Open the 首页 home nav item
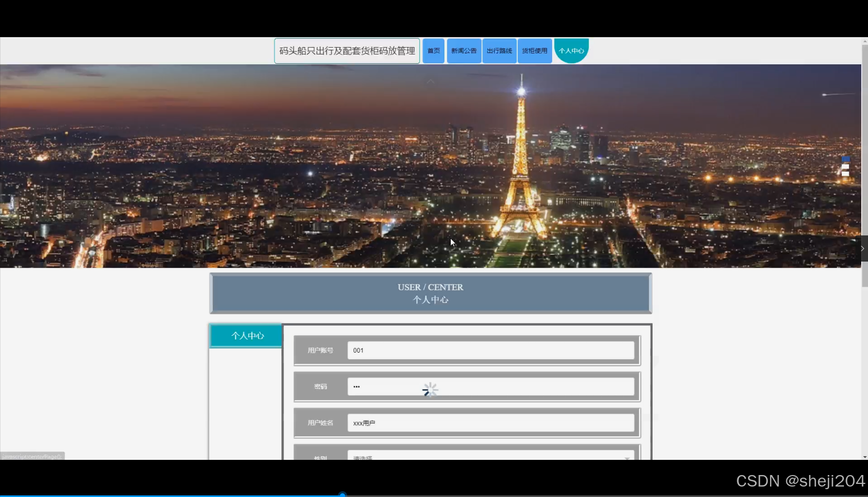This screenshot has width=868, height=497. click(433, 51)
